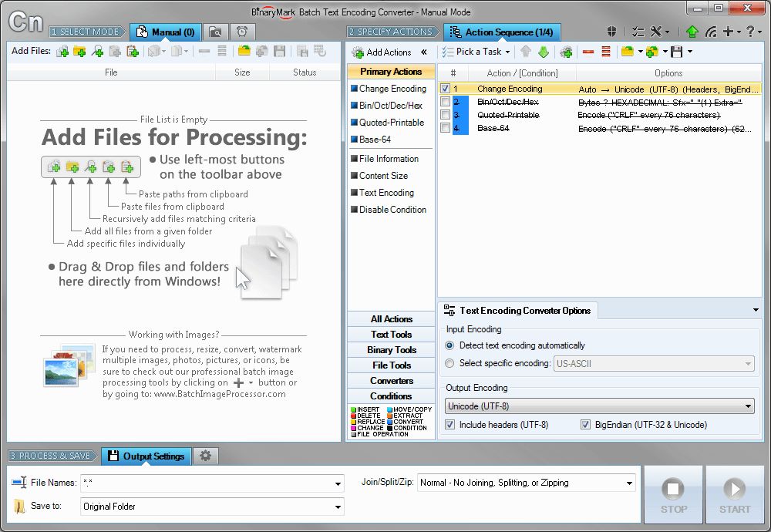Enable the Bin/Oct/Dec/Hex action checkbox
Image resolution: width=771 pixels, height=532 pixels.
tap(445, 102)
